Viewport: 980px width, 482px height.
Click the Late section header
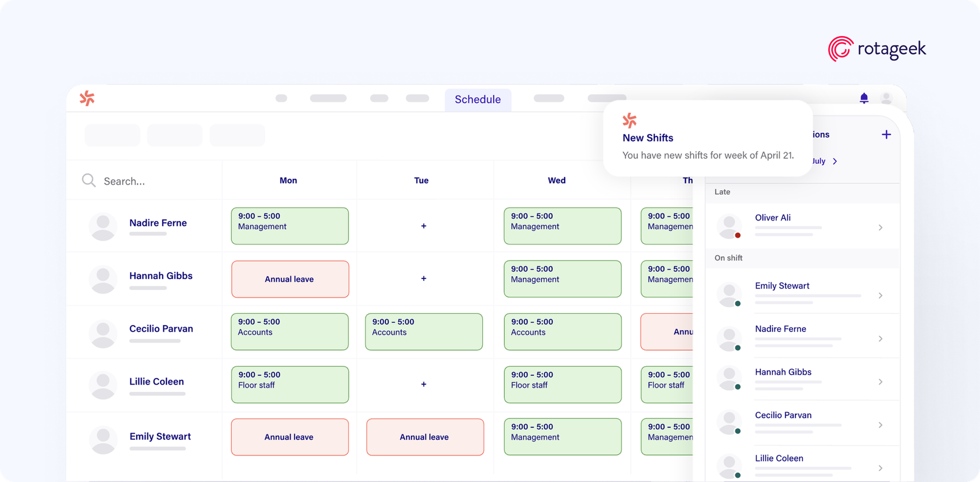pyautogui.click(x=802, y=192)
